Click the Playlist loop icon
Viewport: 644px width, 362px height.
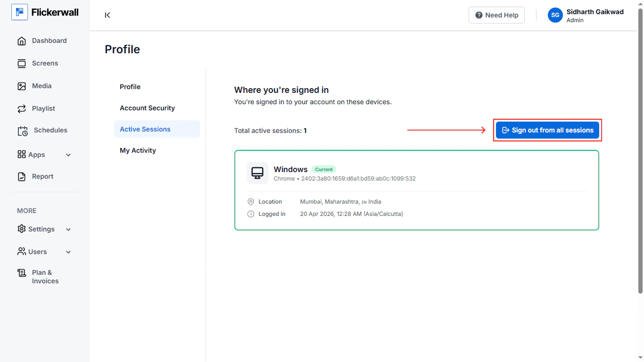(x=22, y=108)
